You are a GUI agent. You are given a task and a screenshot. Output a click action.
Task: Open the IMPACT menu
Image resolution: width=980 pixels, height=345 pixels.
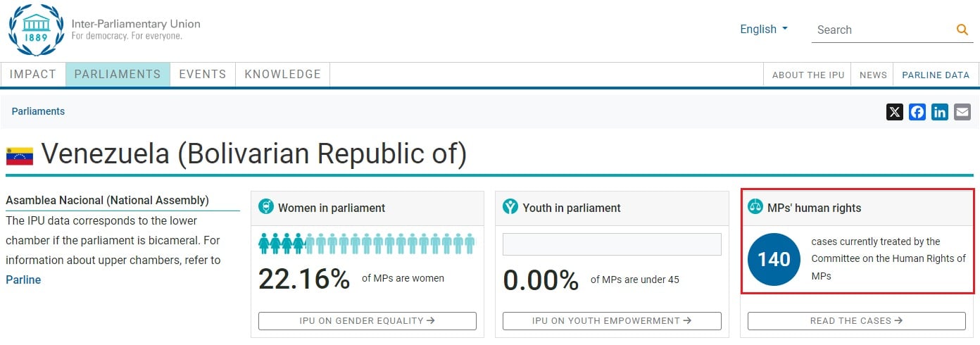coord(33,74)
